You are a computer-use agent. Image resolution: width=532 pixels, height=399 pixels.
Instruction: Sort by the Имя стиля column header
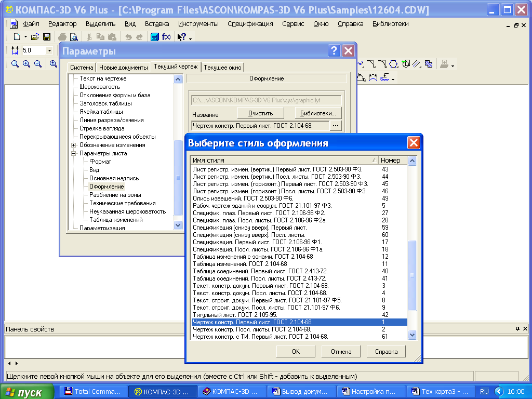click(x=284, y=160)
